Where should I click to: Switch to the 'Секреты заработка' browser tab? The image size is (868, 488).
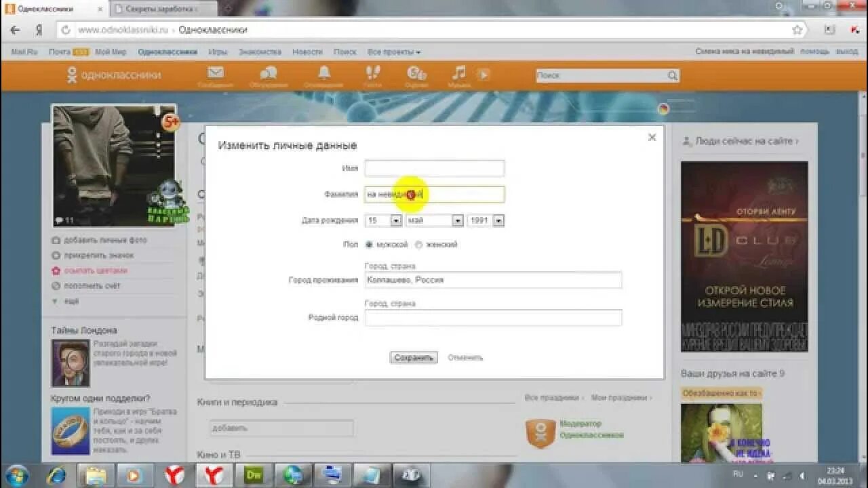pos(163,9)
